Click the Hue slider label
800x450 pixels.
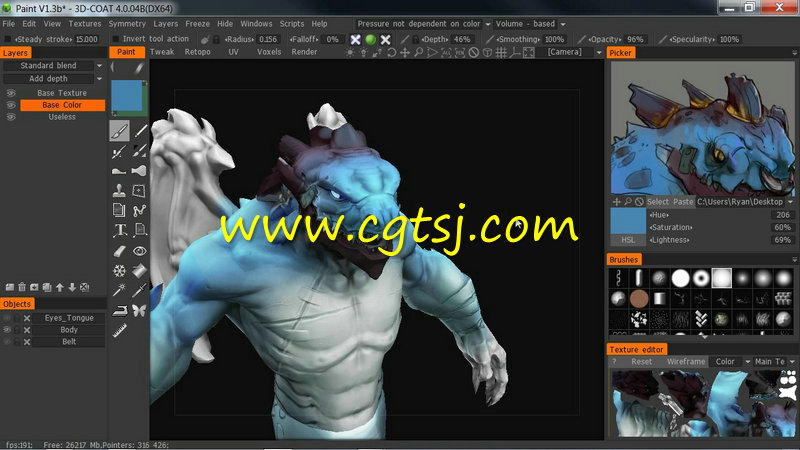point(659,215)
